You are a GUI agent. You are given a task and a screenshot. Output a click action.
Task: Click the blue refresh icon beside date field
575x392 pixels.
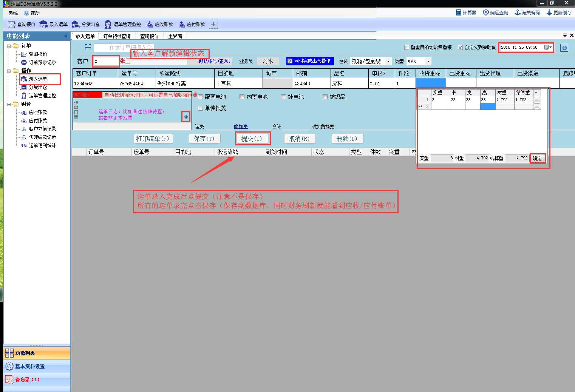[564, 48]
